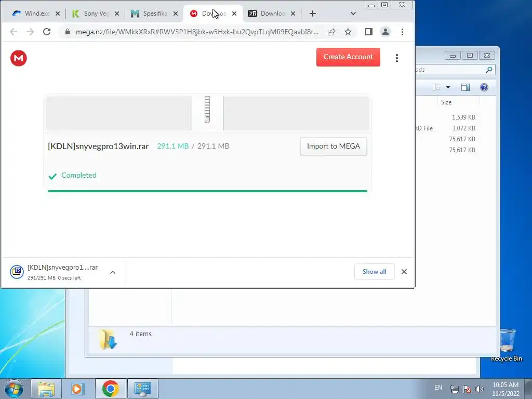The height and width of the screenshot is (399, 532).
Task: Click Import to MEGA button
Action: click(x=333, y=146)
